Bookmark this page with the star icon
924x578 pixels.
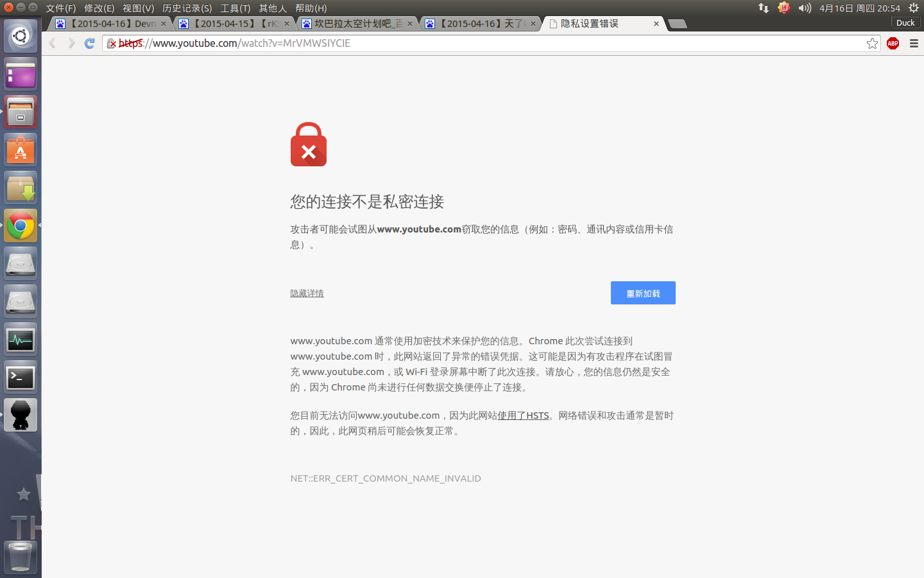872,43
